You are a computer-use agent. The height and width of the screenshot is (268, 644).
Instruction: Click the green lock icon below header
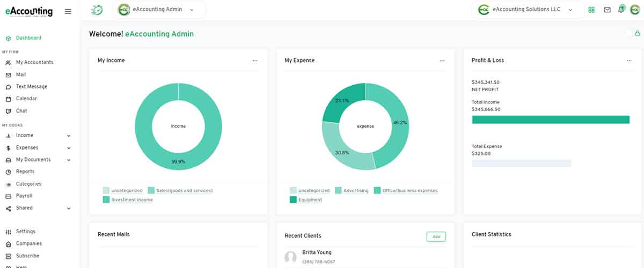pos(638,33)
